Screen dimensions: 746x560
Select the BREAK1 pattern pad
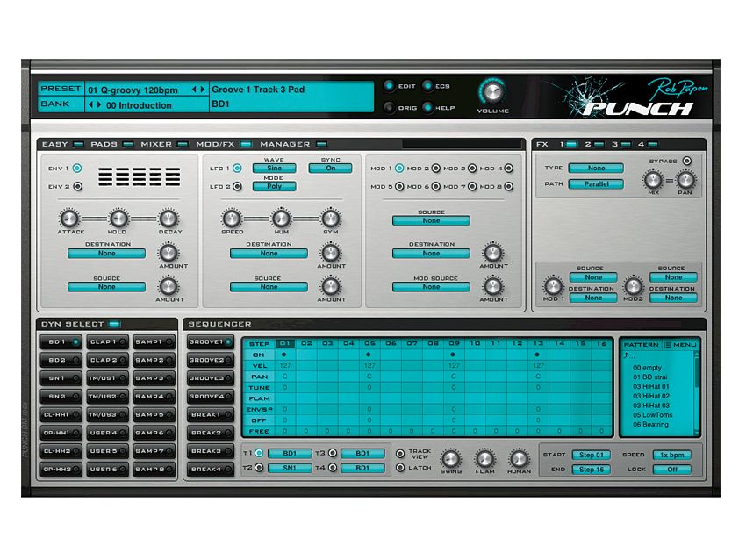click(211, 415)
